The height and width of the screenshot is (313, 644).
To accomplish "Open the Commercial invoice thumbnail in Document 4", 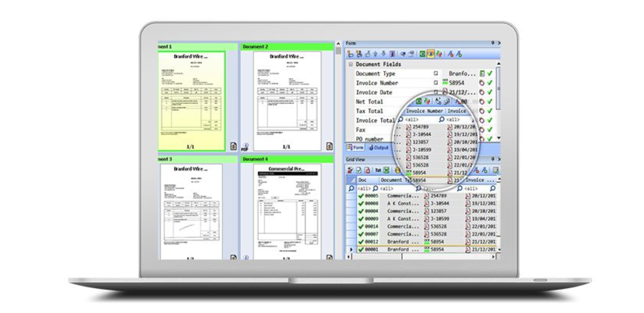I will tap(287, 211).
